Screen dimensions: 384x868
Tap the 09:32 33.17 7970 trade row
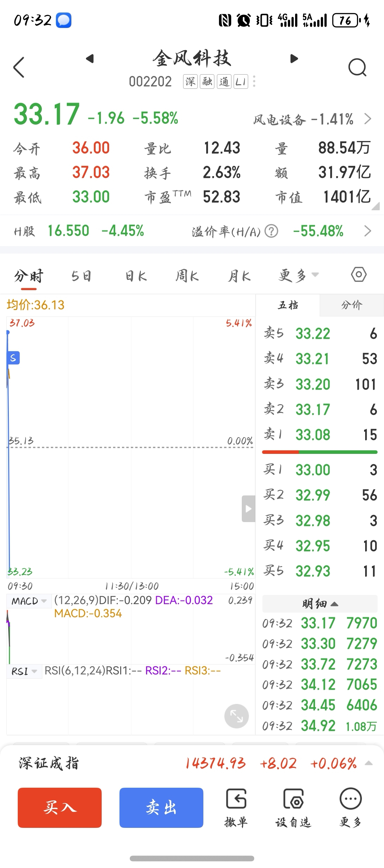tap(320, 623)
